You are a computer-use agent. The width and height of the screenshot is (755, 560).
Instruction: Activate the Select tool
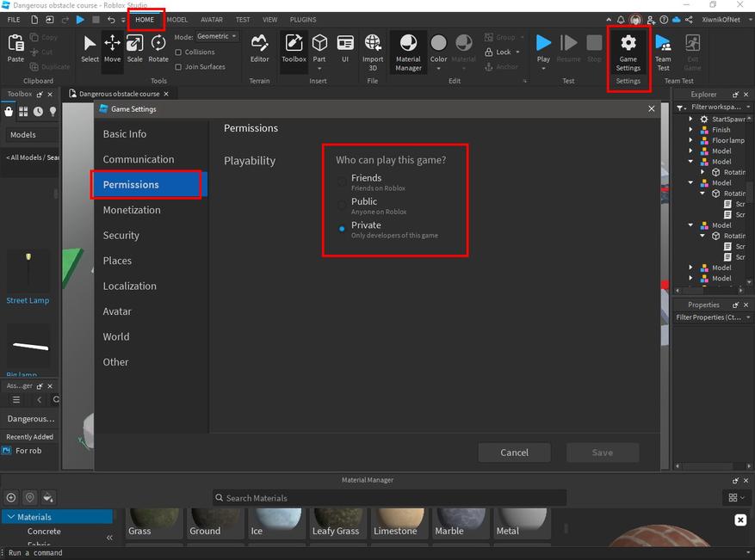90,48
